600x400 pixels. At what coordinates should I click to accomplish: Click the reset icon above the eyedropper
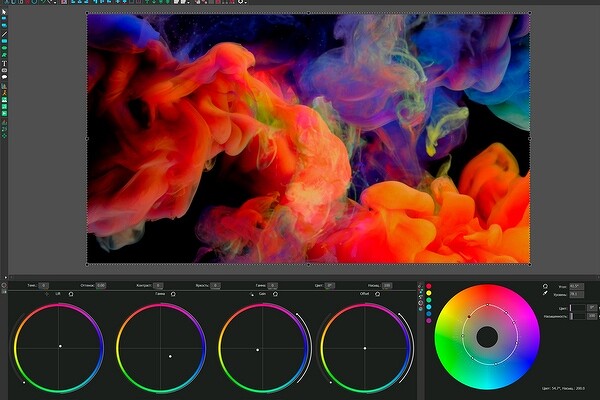(x=545, y=284)
